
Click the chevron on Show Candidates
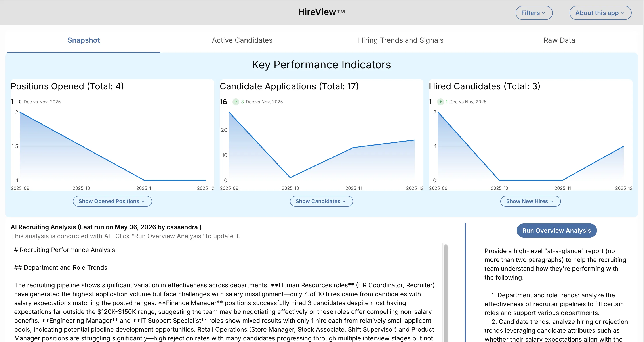[x=344, y=201]
